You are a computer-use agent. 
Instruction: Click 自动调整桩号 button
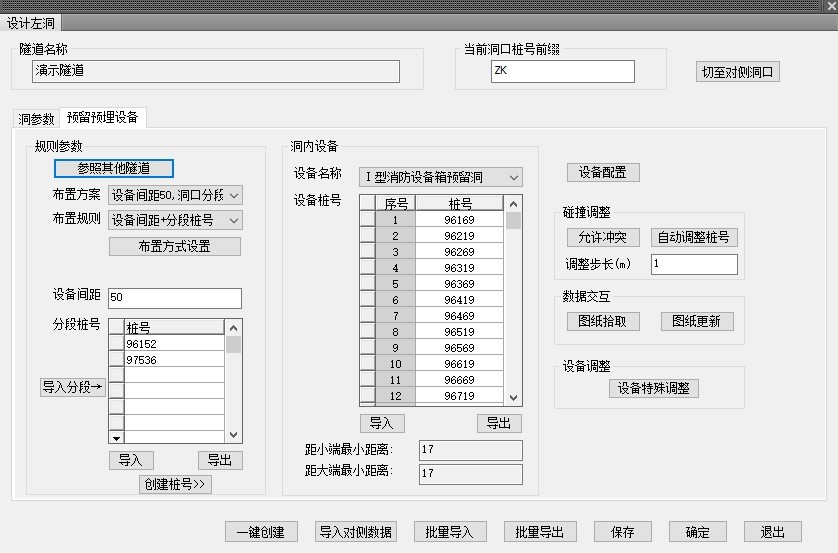(694, 237)
